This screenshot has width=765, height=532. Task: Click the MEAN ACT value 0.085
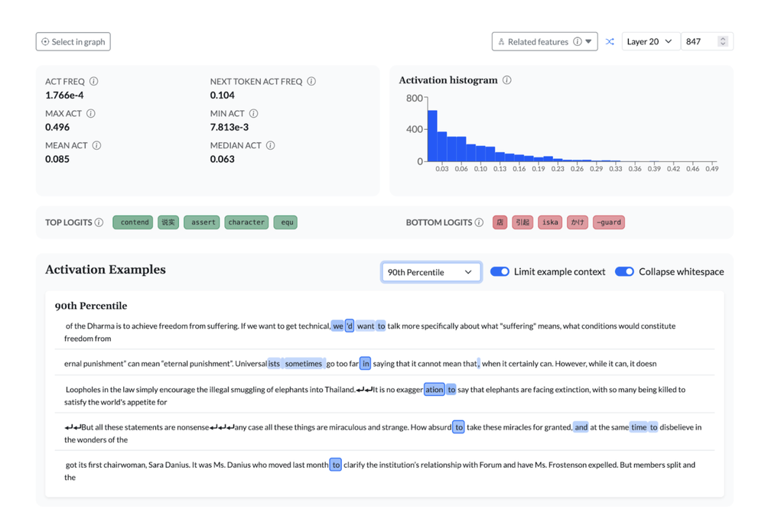click(57, 159)
